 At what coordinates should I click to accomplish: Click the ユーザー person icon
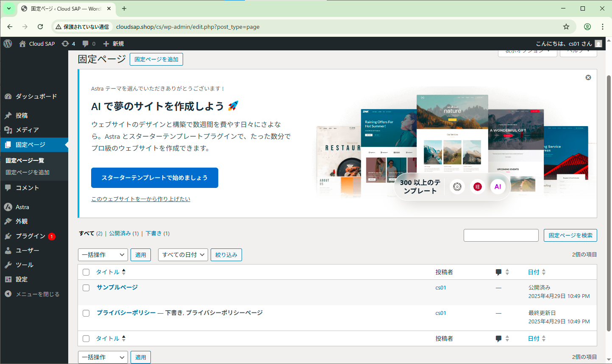coord(8,251)
